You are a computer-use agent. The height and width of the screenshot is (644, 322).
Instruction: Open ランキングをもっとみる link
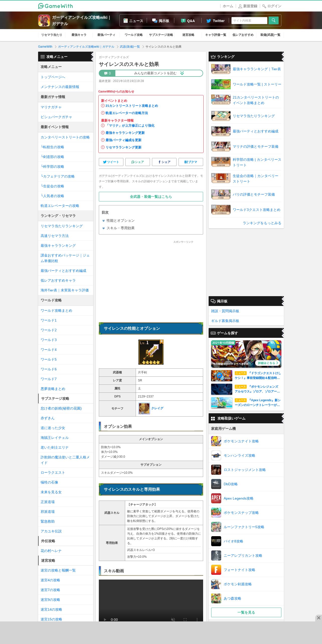(x=262, y=223)
